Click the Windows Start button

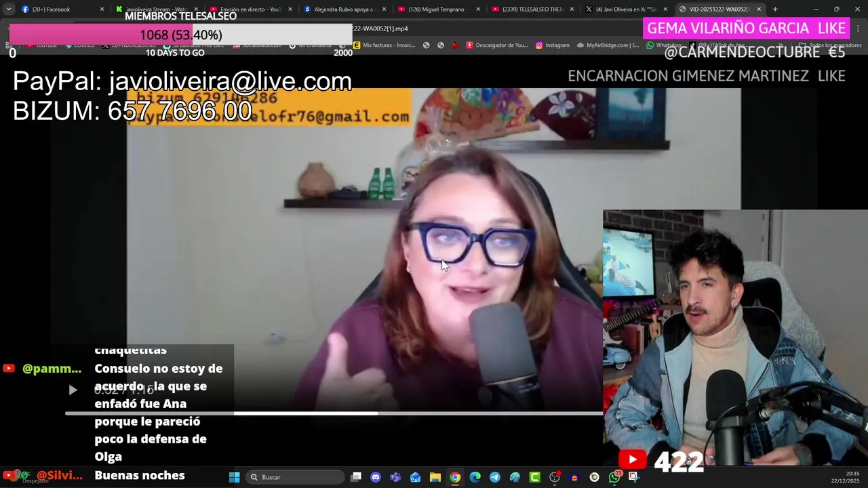(x=234, y=477)
